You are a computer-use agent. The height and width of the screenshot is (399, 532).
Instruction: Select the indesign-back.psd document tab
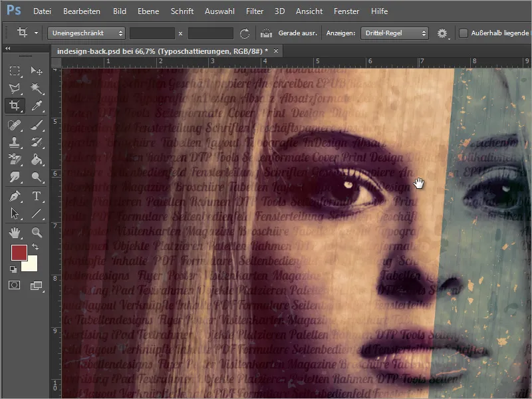point(162,51)
